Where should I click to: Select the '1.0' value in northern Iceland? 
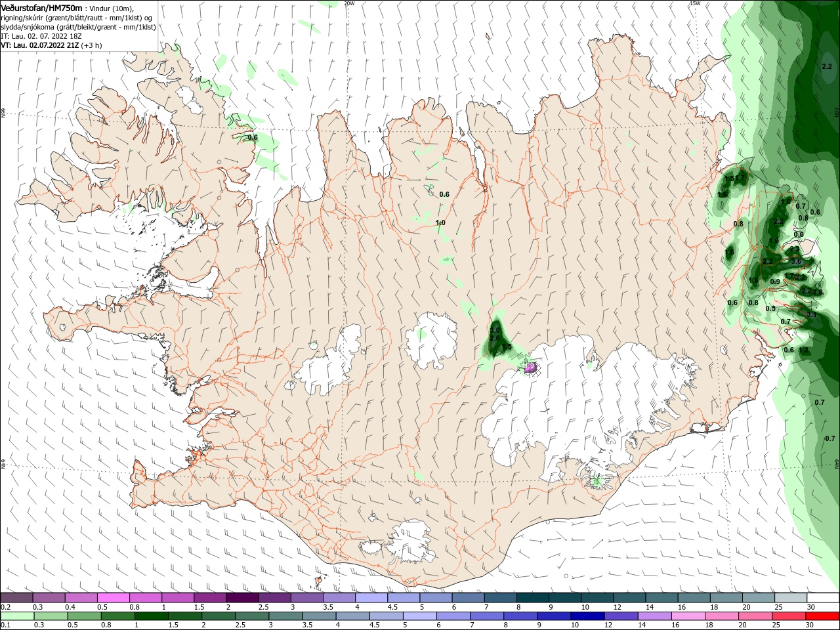[x=440, y=223]
